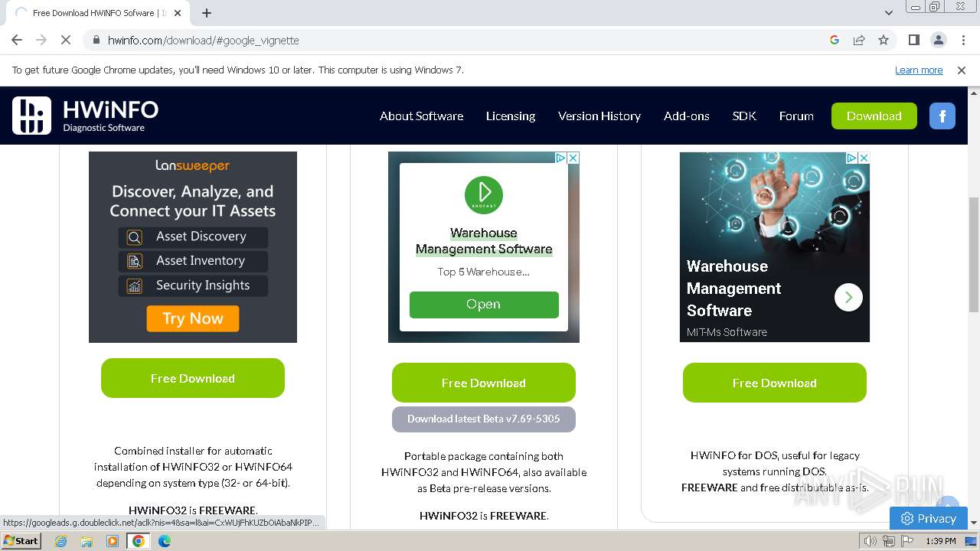
Task: Open the SDK page
Action: pyautogui.click(x=744, y=116)
